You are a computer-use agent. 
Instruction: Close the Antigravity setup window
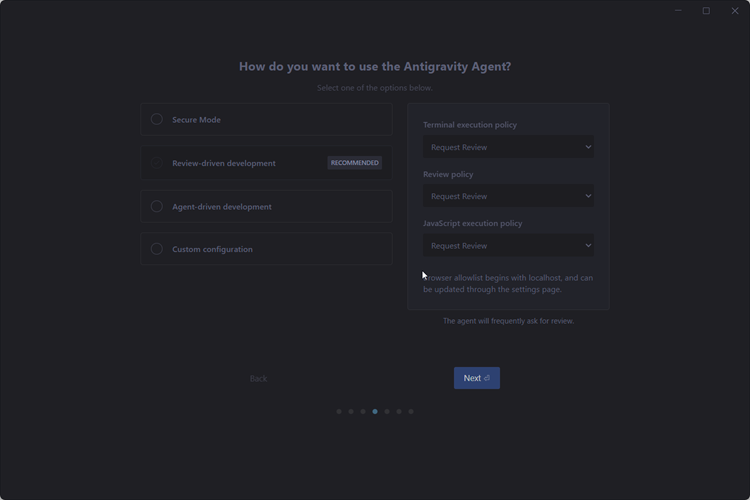click(735, 11)
